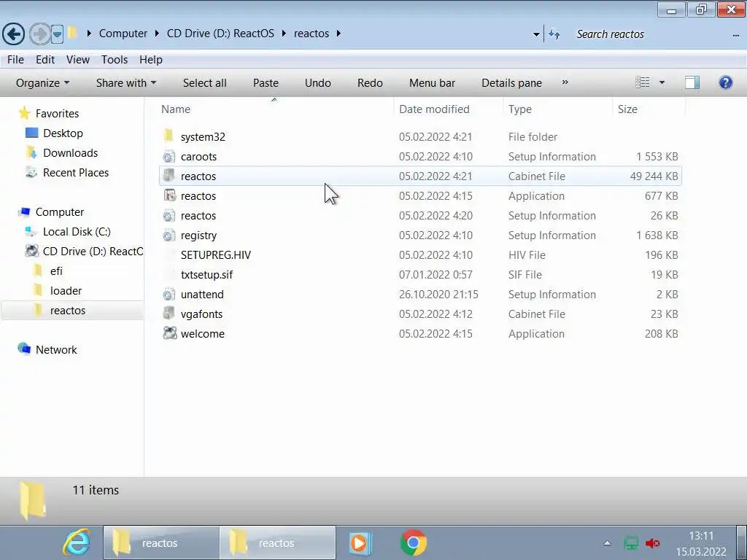Expand the arrow after Computer in address bar
This screenshot has height=560, width=747.
pos(158,34)
